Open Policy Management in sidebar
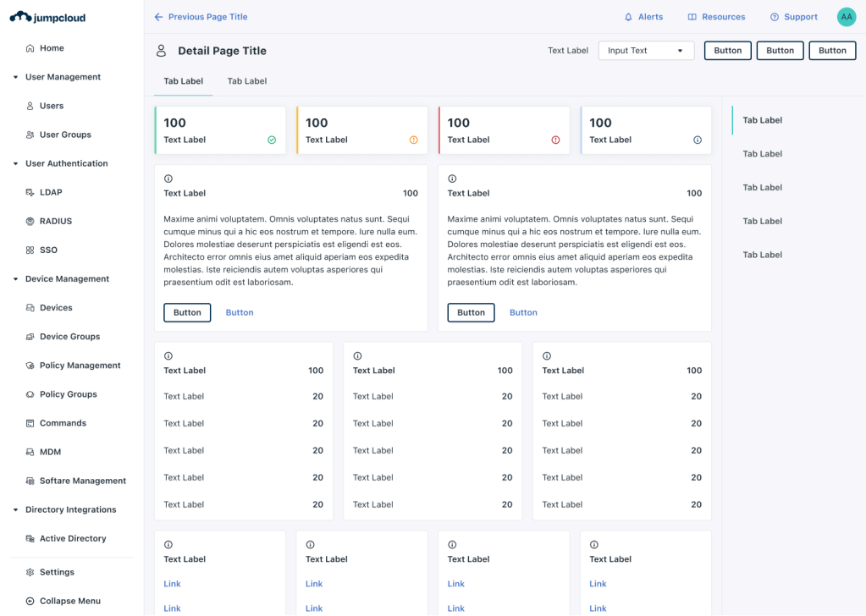866x616 pixels. (80, 366)
